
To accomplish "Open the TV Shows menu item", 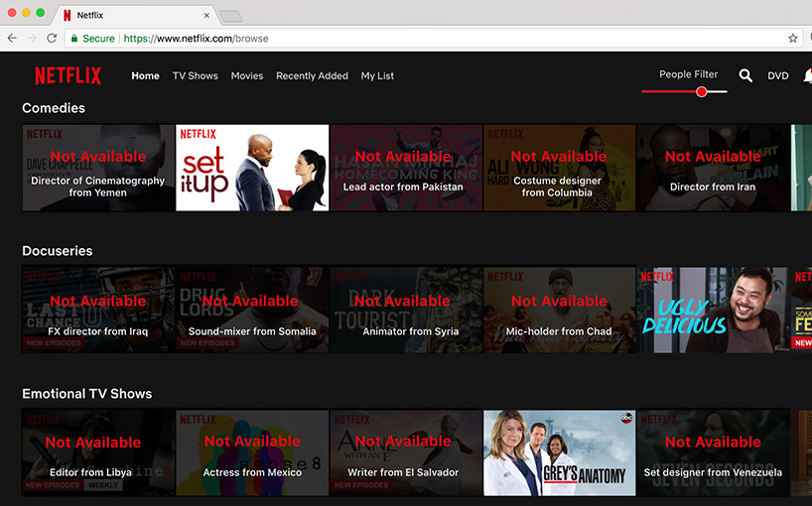I will [x=196, y=76].
